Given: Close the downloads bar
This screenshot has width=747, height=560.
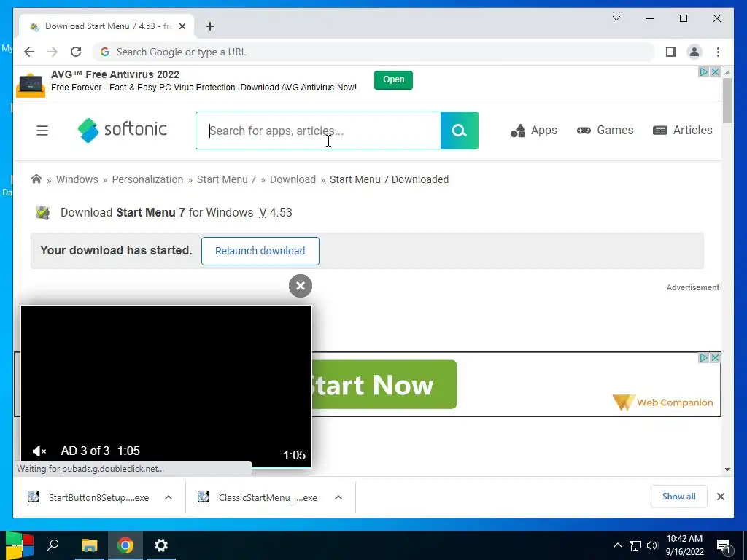Looking at the screenshot, I should pyautogui.click(x=720, y=497).
